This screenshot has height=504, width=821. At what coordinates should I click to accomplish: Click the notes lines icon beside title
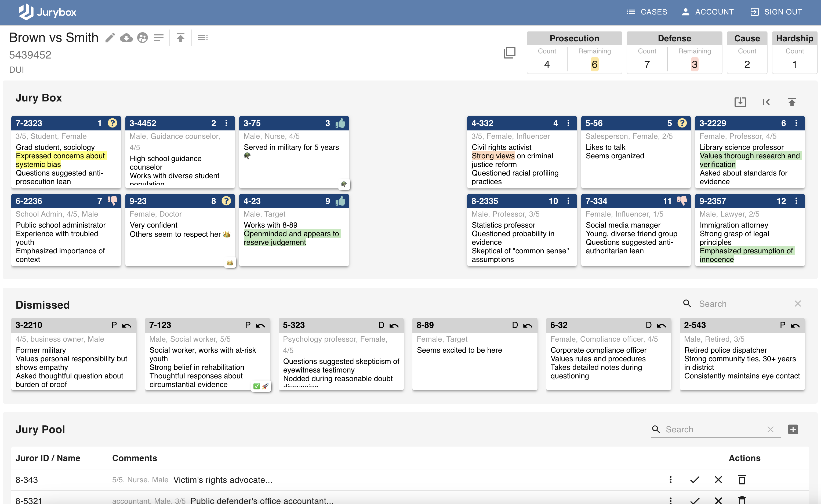pyautogui.click(x=159, y=38)
